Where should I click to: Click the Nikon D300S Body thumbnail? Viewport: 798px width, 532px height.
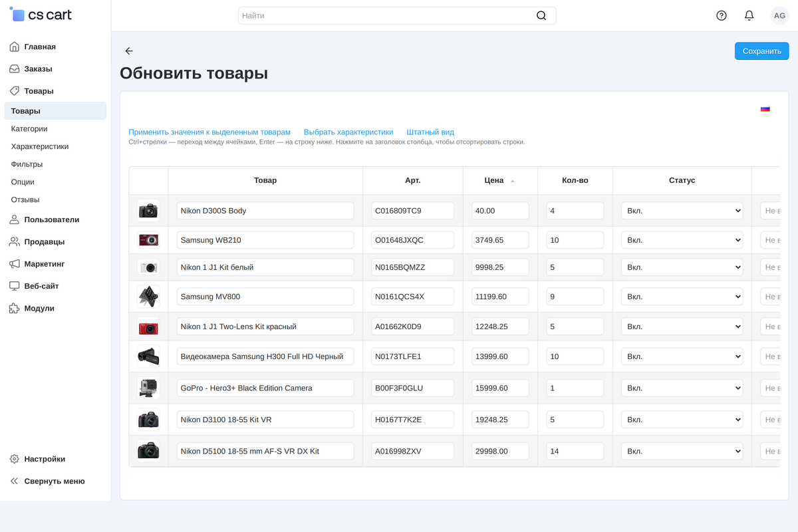click(148, 211)
